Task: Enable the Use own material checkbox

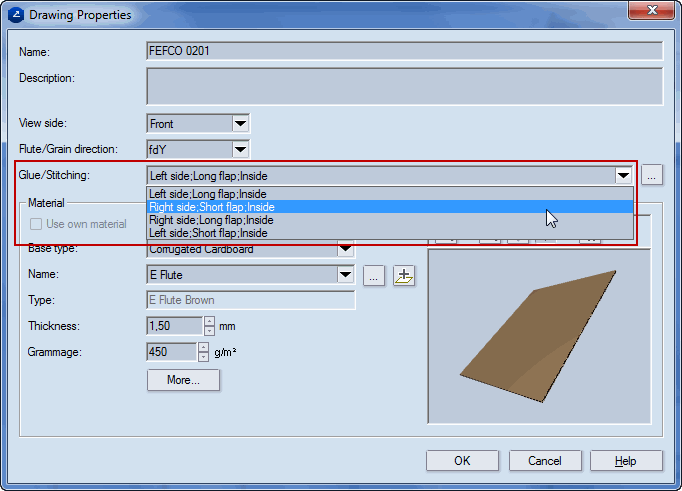Action: point(37,224)
